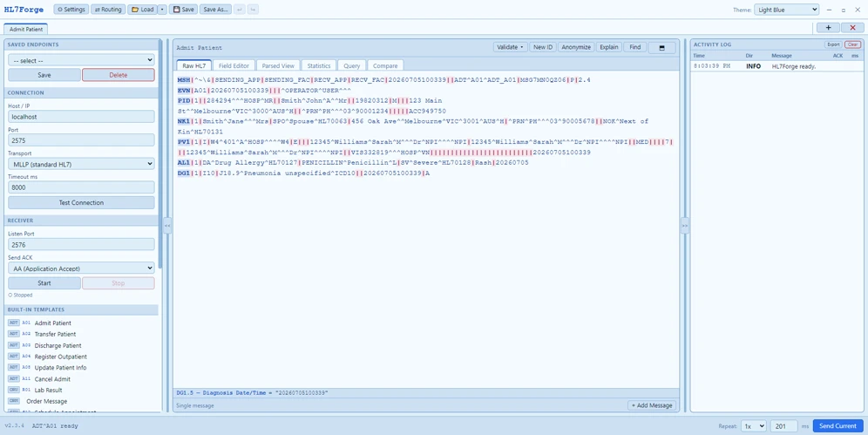Open the Compare tab
868x435 pixels.
tap(385, 65)
